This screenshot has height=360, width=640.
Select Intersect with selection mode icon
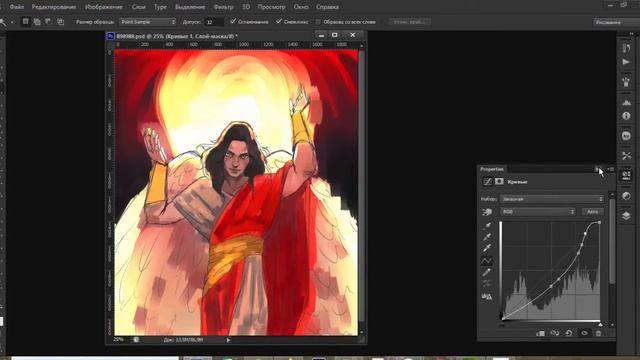pos(60,22)
